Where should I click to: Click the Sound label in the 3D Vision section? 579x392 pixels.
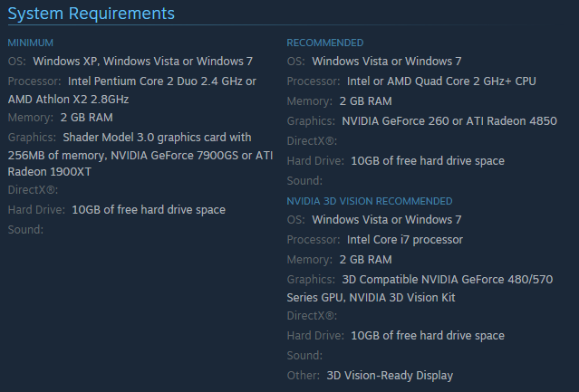coord(304,356)
